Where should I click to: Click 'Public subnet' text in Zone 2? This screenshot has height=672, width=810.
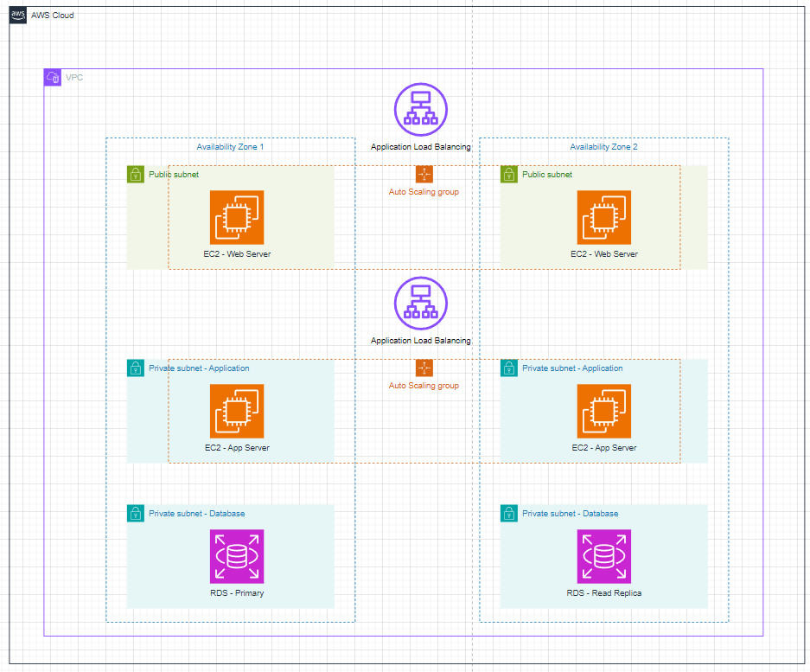point(547,174)
